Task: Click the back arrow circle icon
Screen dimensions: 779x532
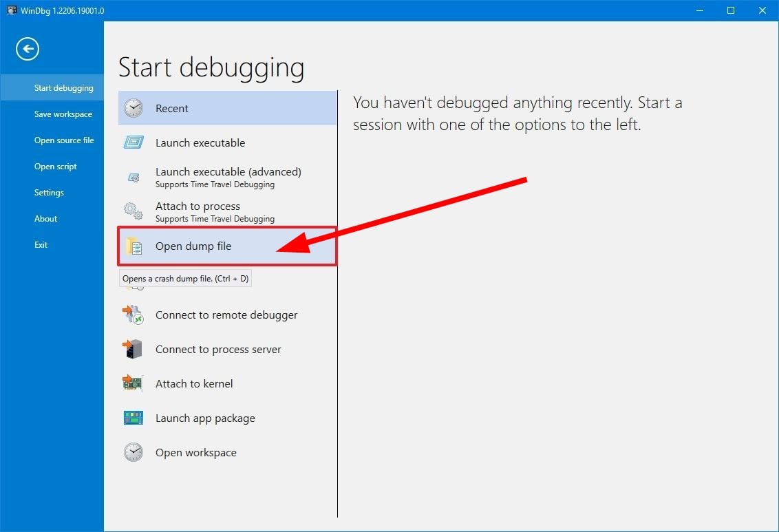Action: (28, 49)
